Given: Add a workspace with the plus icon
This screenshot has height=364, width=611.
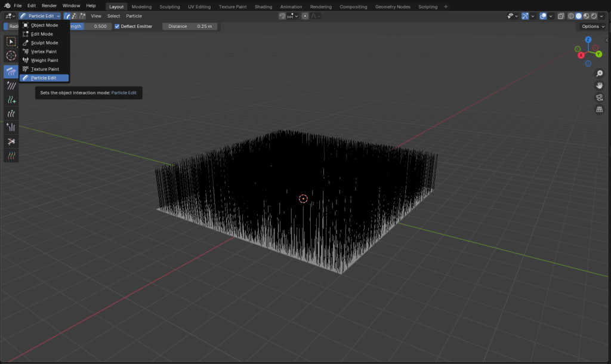Looking at the screenshot, I should pos(446,7).
